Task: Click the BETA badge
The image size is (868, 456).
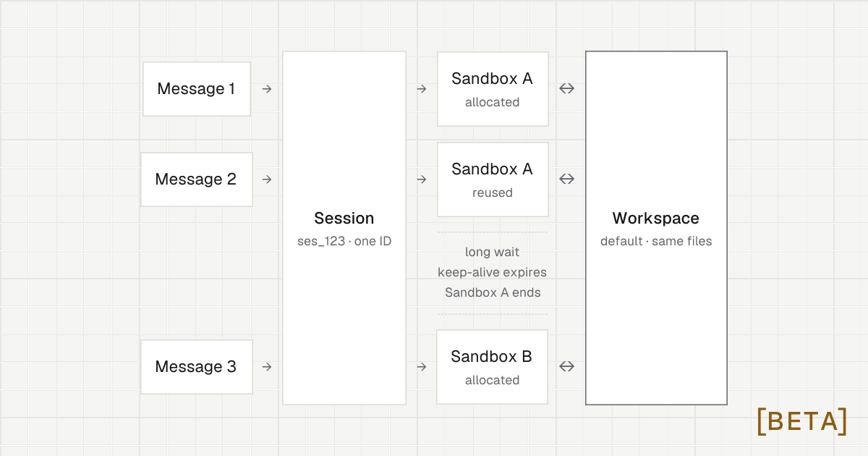Action: (x=802, y=421)
